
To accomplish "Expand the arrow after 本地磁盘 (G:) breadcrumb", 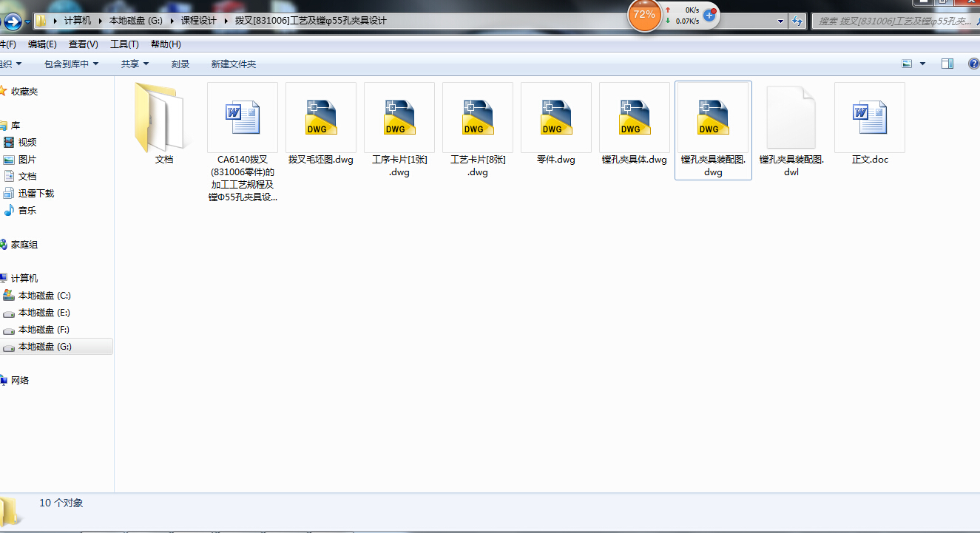I will (172, 21).
